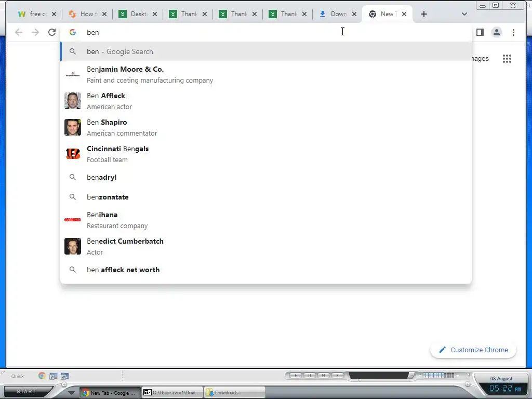
Task: Open the profile avatar menu
Action: (x=496, y=32)
